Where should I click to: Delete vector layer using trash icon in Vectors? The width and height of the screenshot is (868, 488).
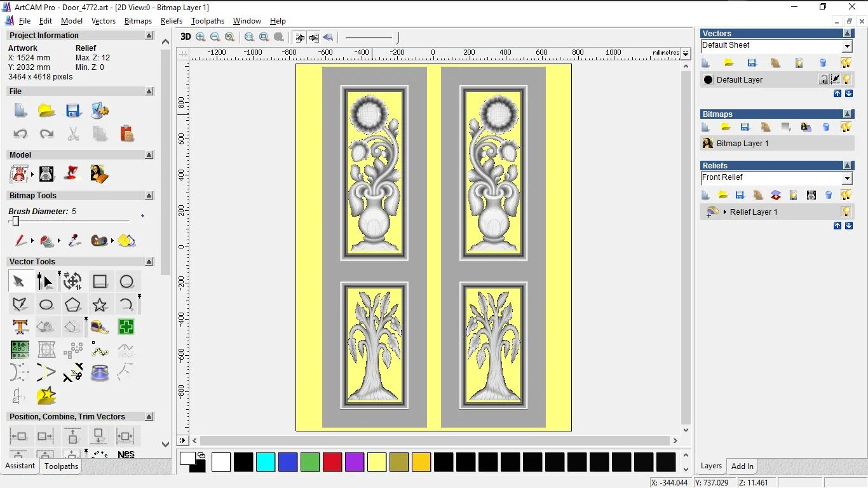click(x=822, y=63)
